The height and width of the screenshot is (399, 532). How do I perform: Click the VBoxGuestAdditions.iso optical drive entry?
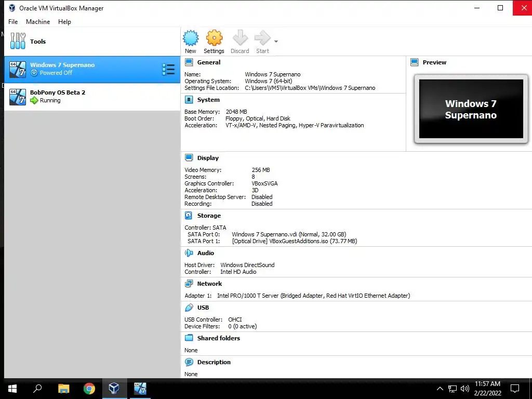295,241
